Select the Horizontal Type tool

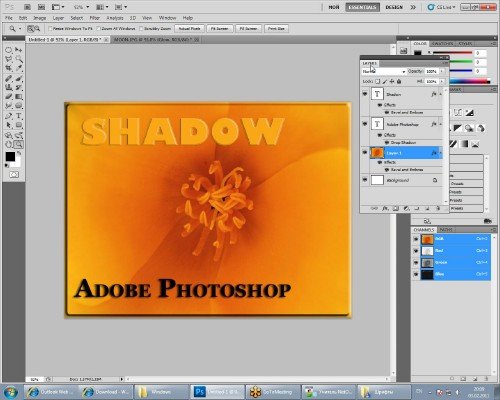click(x=19, y=116)
